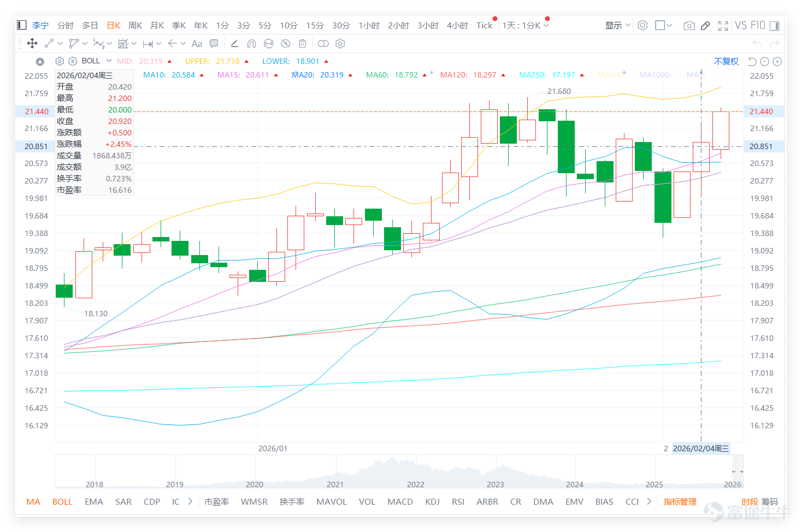Image resolution: width=802 pixels, height=532 pixels.
Task: Open the fullscreen chart view icon
Action: tap(723, 26)
